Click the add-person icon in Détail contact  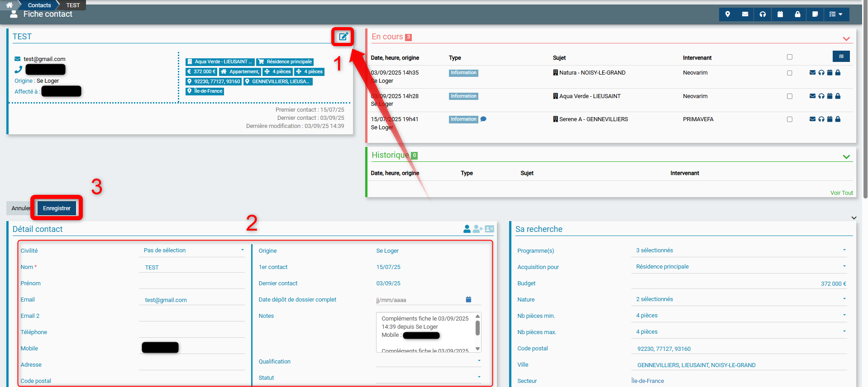pos(477,229)
